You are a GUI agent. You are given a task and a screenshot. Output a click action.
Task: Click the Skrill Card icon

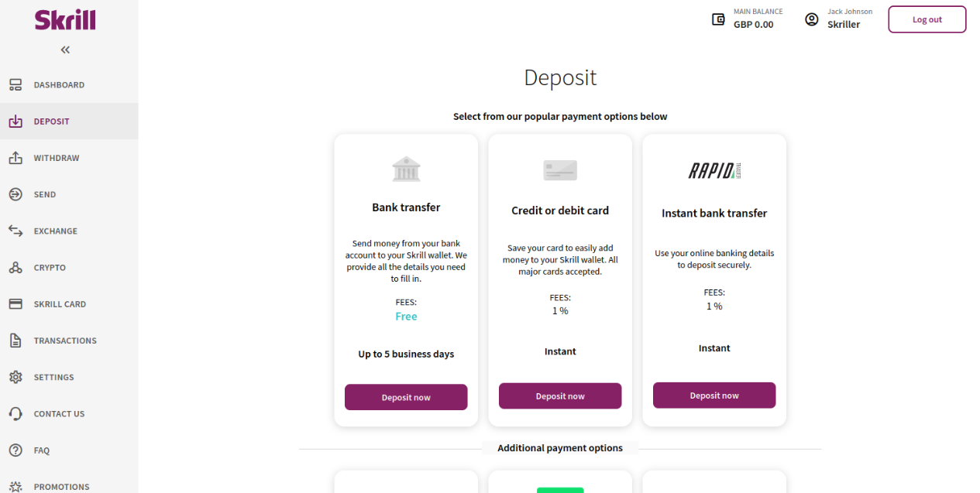(x=15, y=304)
